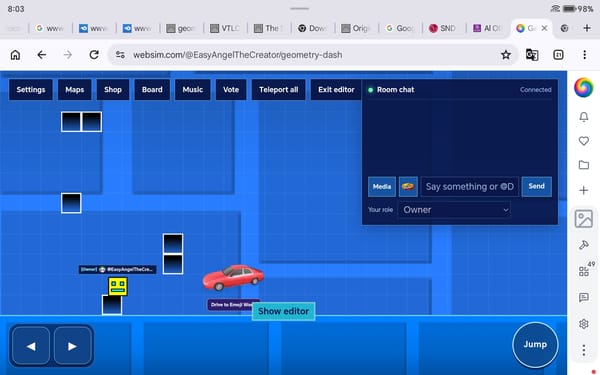Viewport: 600px width, 375px height.
Task: Switch to the AI tab
Action: tap(487, 28)
